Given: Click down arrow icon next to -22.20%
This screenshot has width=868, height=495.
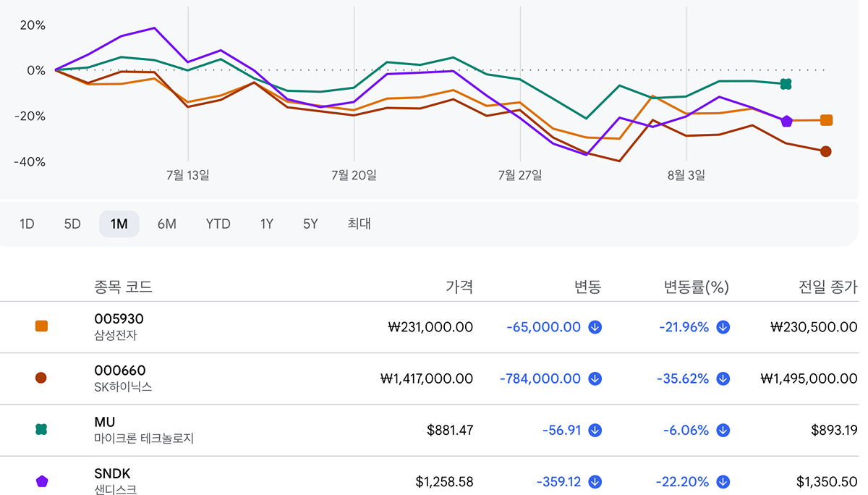Looking at the screenshot, I should (723, 482).
